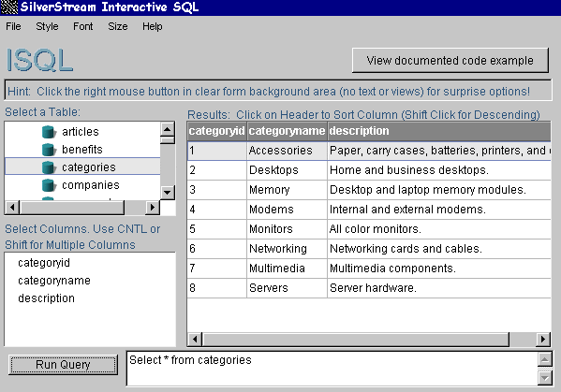Click 'Server hardware.' description cell
This screenshot has height=392, width=561.
click(x=439, y=288)
